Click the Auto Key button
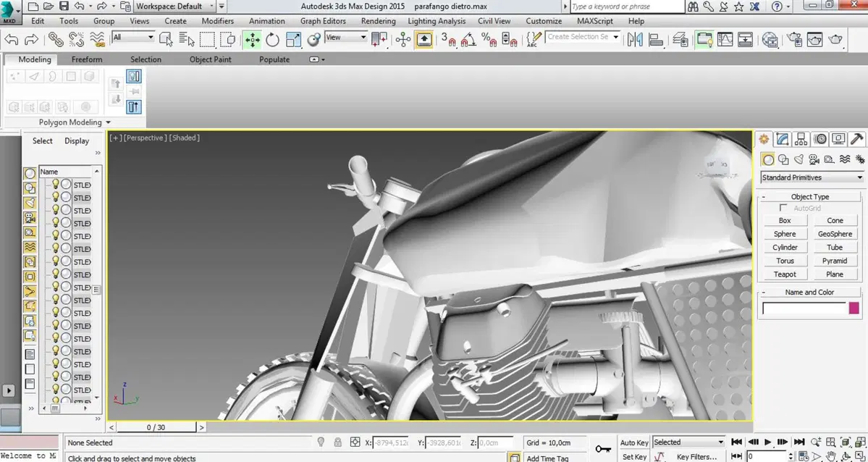The width and height of the screenshot is (868, 462). click(x=634, y=442)
